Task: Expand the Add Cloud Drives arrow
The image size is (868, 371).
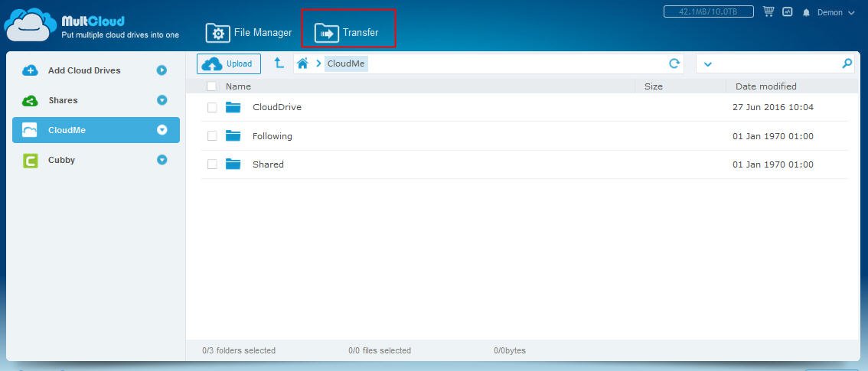Action: point(162,70)
